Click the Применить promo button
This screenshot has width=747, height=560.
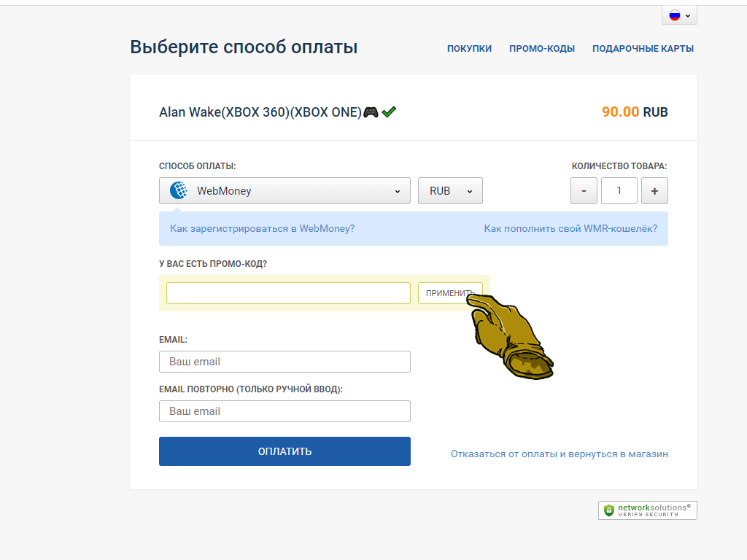450,293
